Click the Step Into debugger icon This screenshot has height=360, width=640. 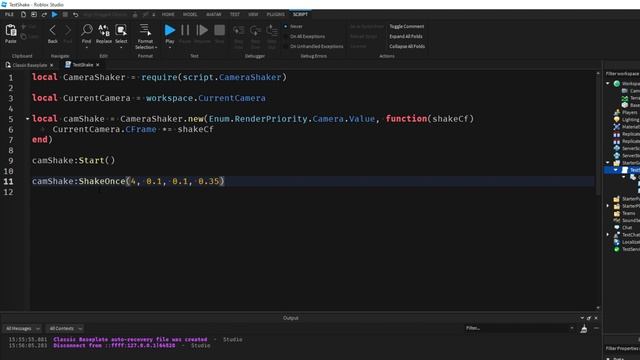tap(239, 31)
